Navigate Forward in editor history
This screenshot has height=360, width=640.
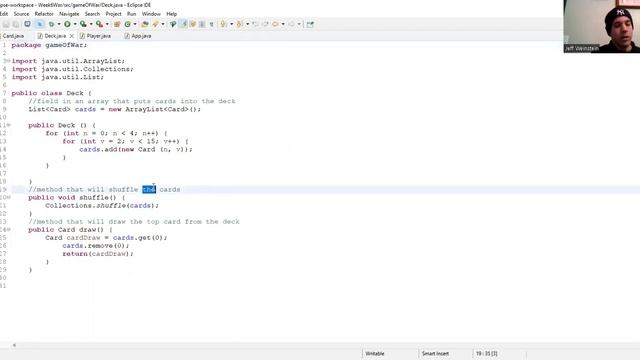click(x=291, y=24)
